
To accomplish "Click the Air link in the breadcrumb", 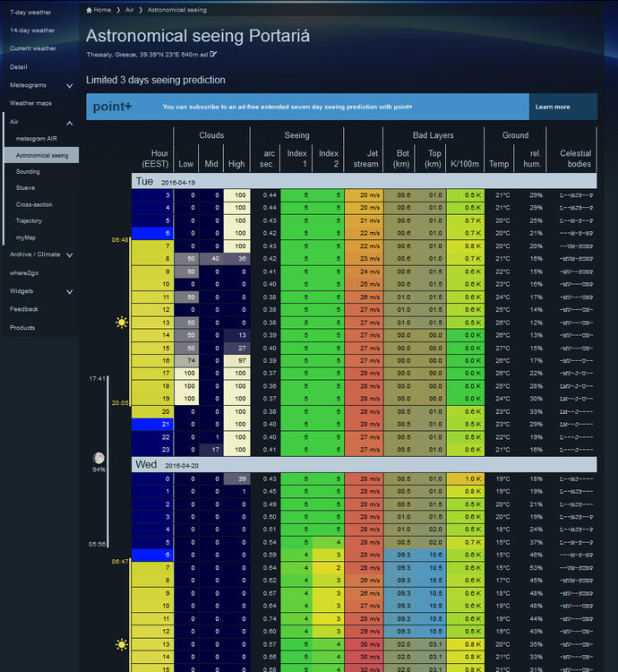I will 129,10.
